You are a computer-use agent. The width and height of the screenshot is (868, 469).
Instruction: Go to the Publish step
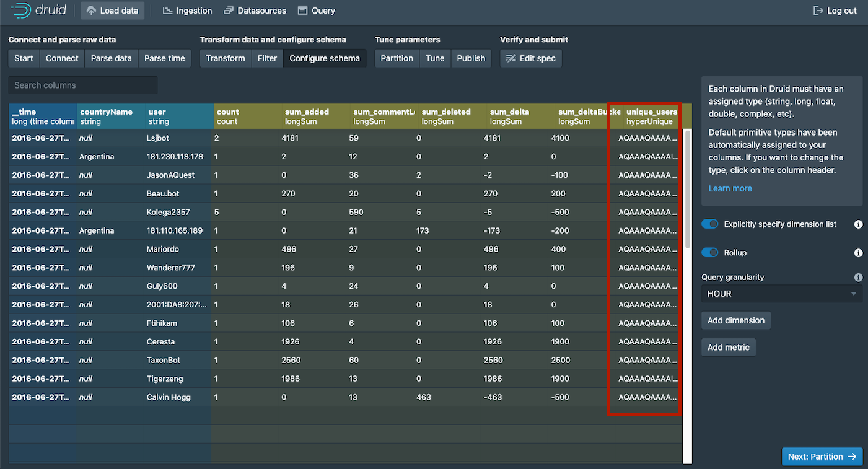471,58
